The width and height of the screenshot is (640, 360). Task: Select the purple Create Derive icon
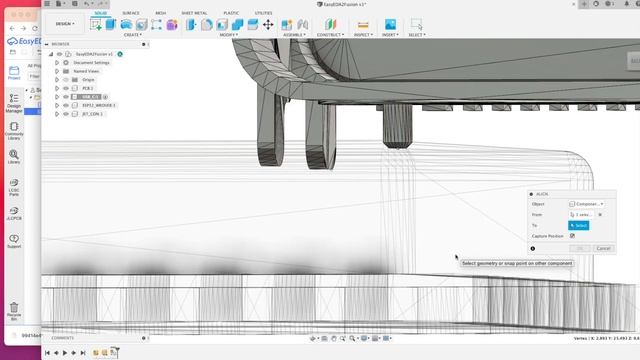pyautogui.click(x=172, y=24)
